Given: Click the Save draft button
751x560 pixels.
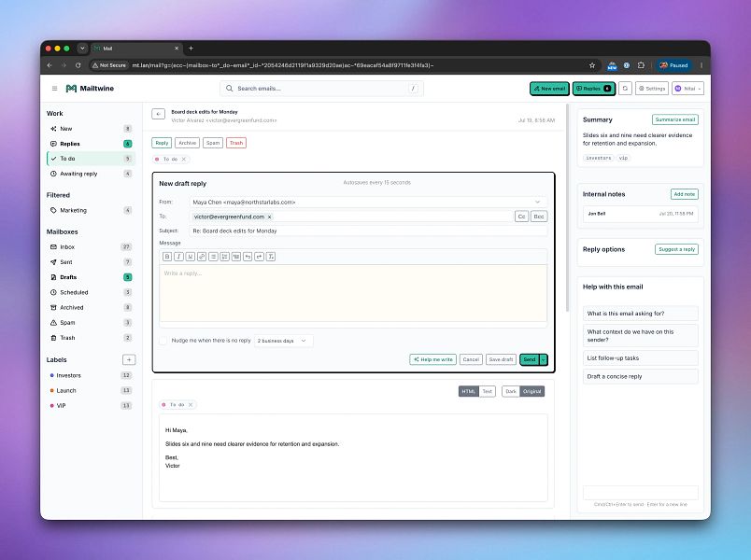Looking at the screenshot, I should (x=501, y=359).
